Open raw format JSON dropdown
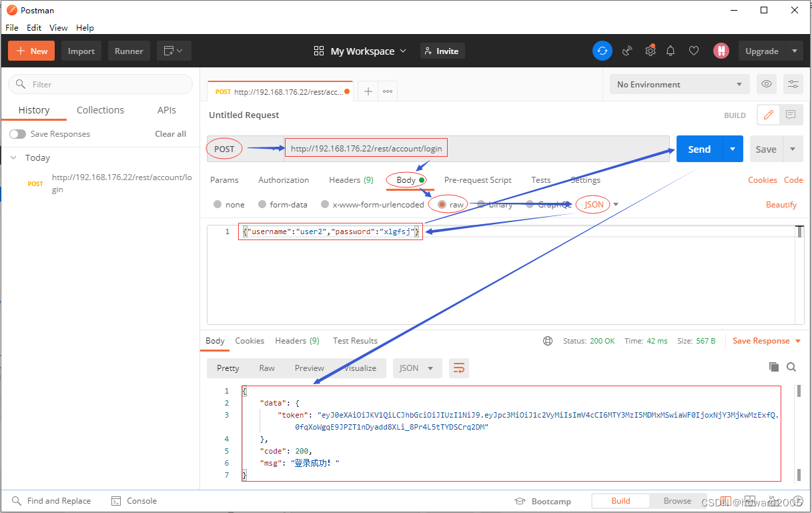Viewport: 812px width, 513px height. [x=601, y=205]
